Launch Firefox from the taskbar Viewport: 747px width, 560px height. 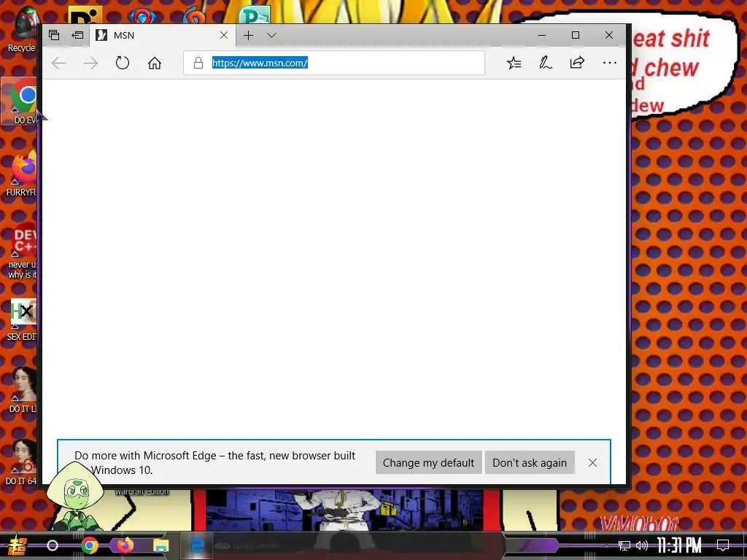(125, 545)
